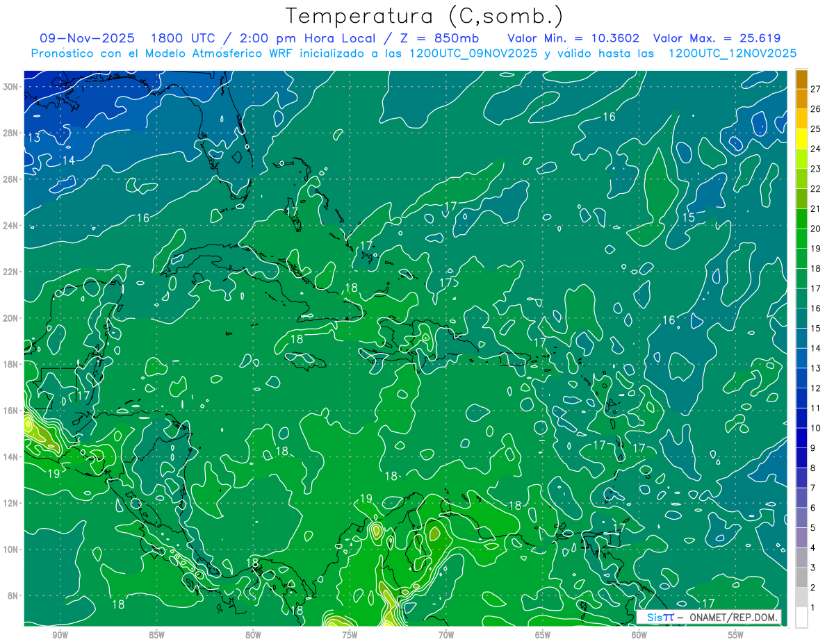Click the colorbar legend value 12
Screen dimensions: 834x644
coord(815,388)
